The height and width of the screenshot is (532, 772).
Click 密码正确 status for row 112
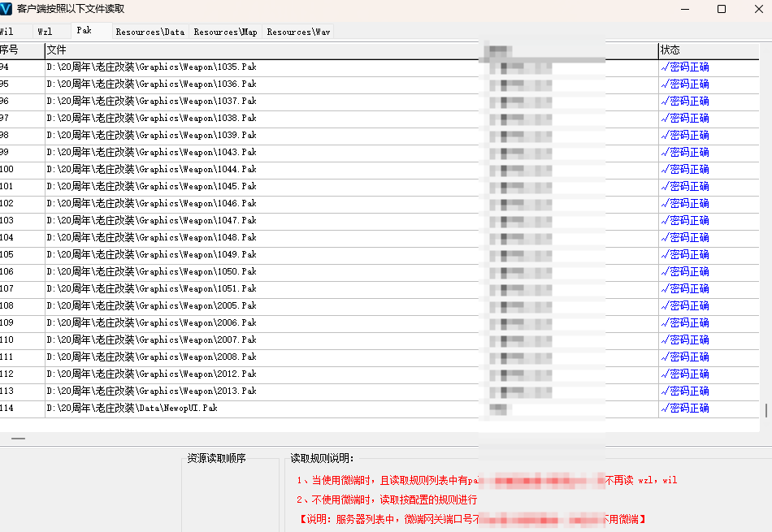tap(685, 374)
